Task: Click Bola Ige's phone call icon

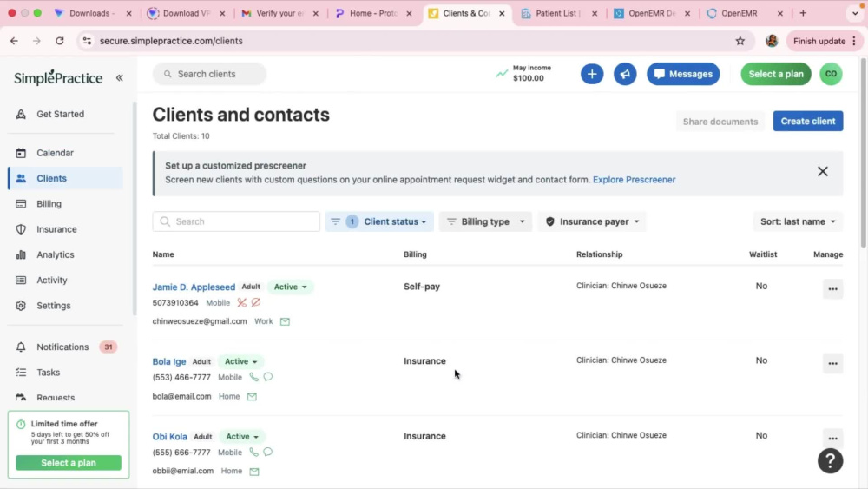Action: pos(253,377)
